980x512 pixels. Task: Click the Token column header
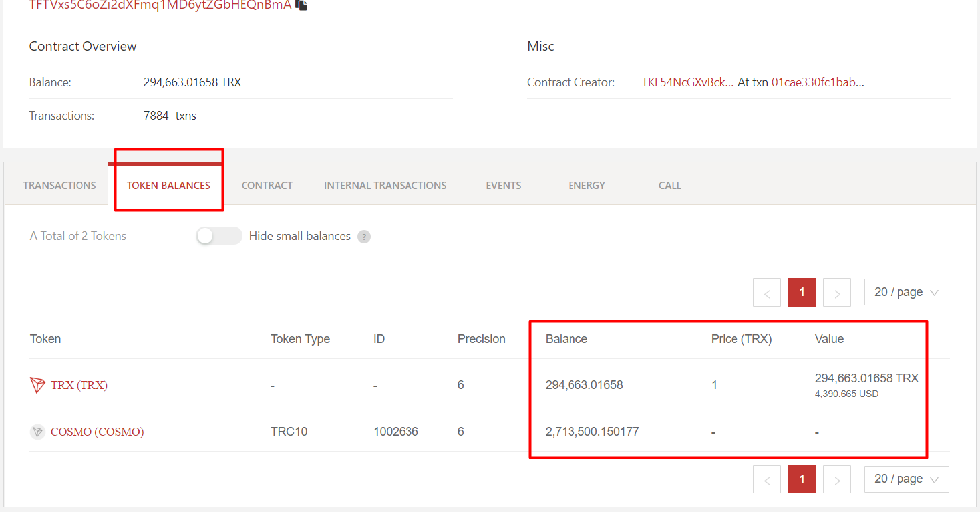(45, 339)
